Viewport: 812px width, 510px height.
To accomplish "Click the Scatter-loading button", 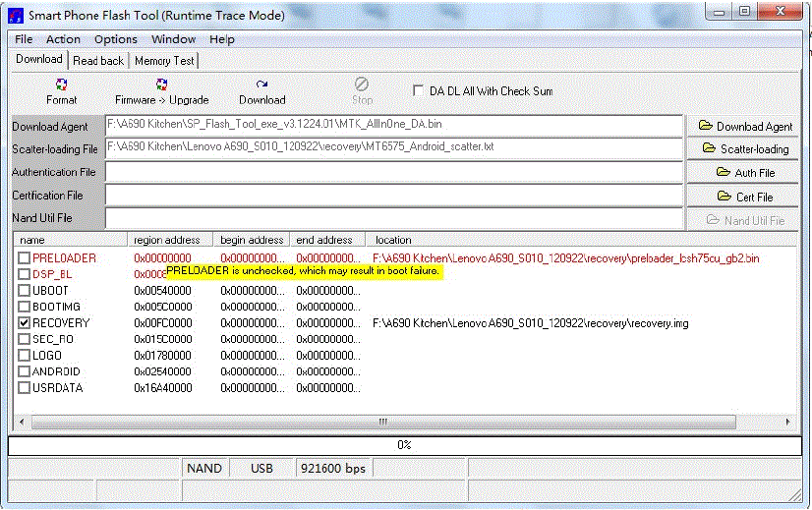I will [x=742, y=149].
